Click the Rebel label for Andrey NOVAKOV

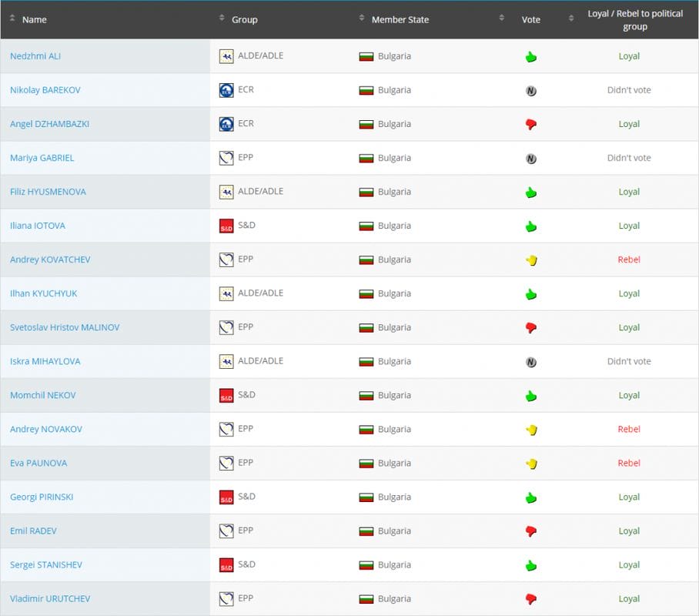(x=629, y=429)
